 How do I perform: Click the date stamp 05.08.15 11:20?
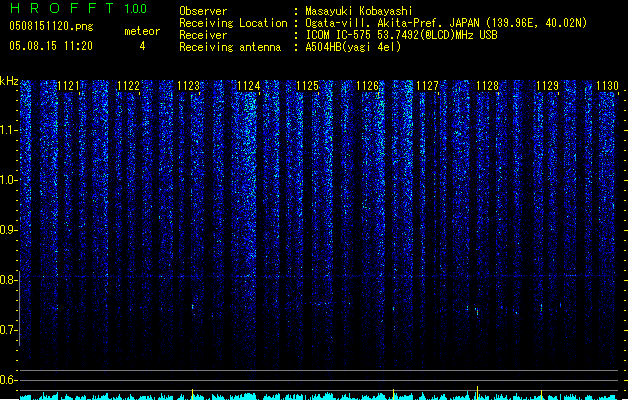click(x=51, y=46)
